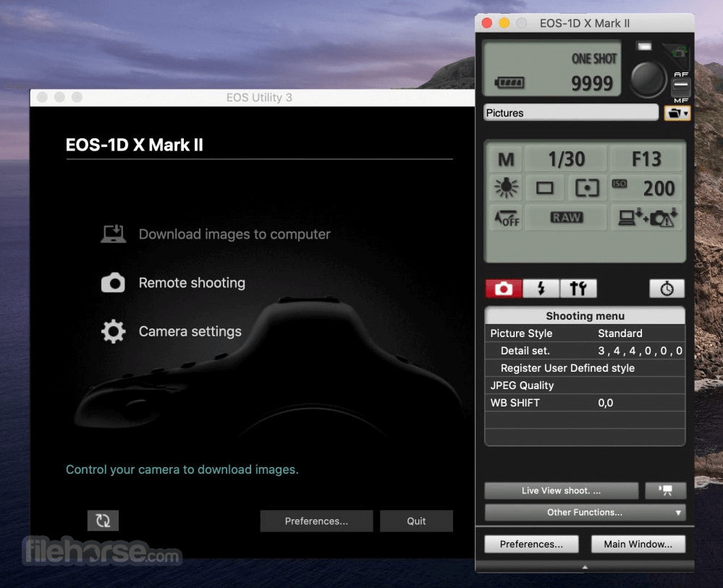Image resolution: width=723 pixels, height=588 pixels.
Task: Select the M shooting mode indicator
Action: click(506, 159)
